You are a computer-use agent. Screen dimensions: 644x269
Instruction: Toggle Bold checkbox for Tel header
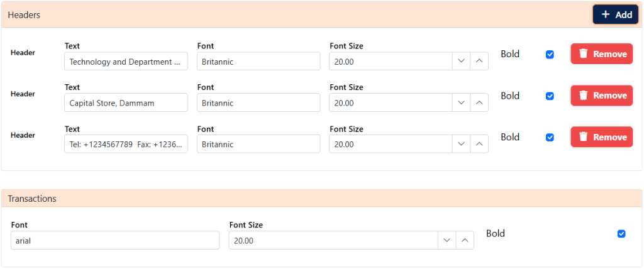(550, 138)
